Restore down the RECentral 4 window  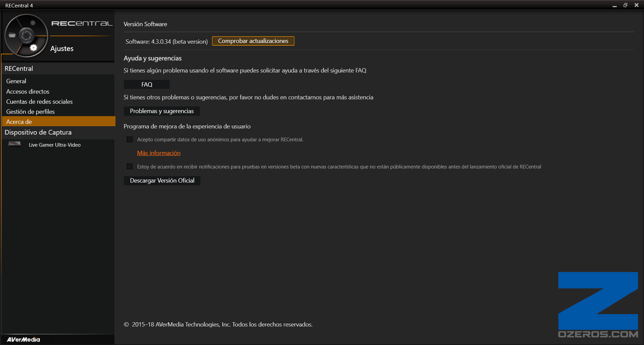pyautogui.click(x=625, y=5)
